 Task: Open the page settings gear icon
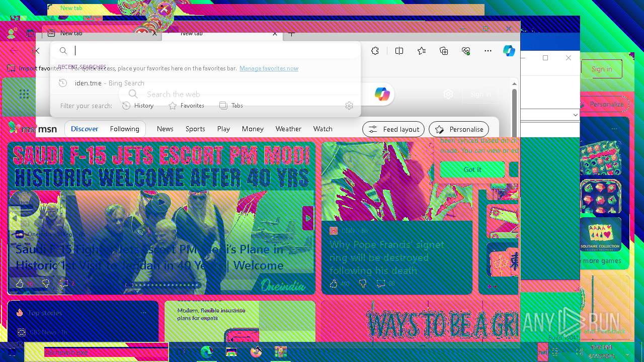[448, 94]
